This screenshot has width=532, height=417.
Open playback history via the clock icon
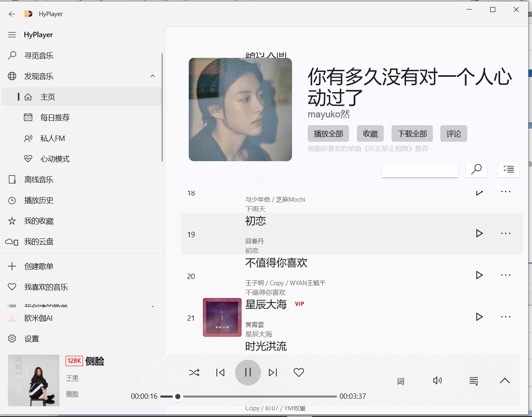pos(12,200)
